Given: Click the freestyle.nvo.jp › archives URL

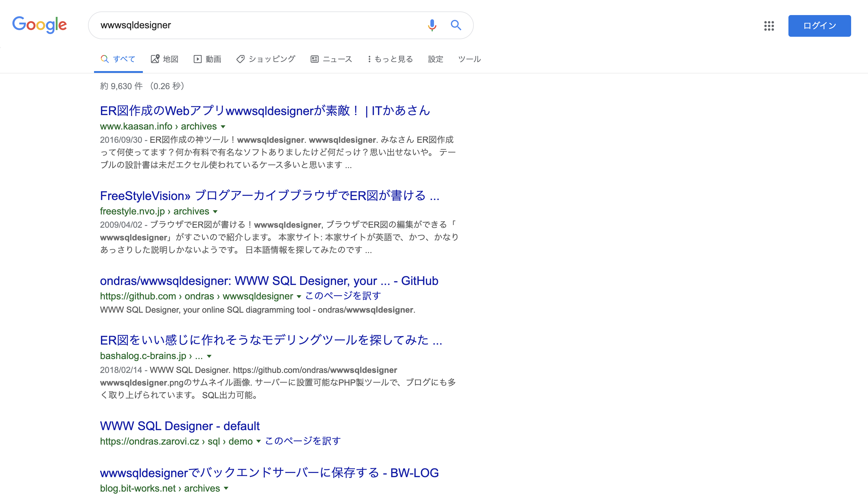Looking at the screenshot, I should [x=154, y=211].
